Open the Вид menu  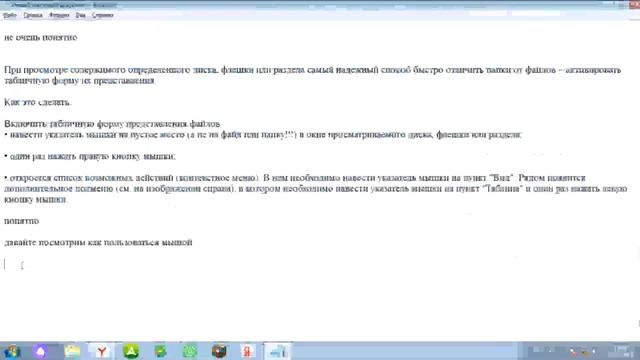click(80, 15)
